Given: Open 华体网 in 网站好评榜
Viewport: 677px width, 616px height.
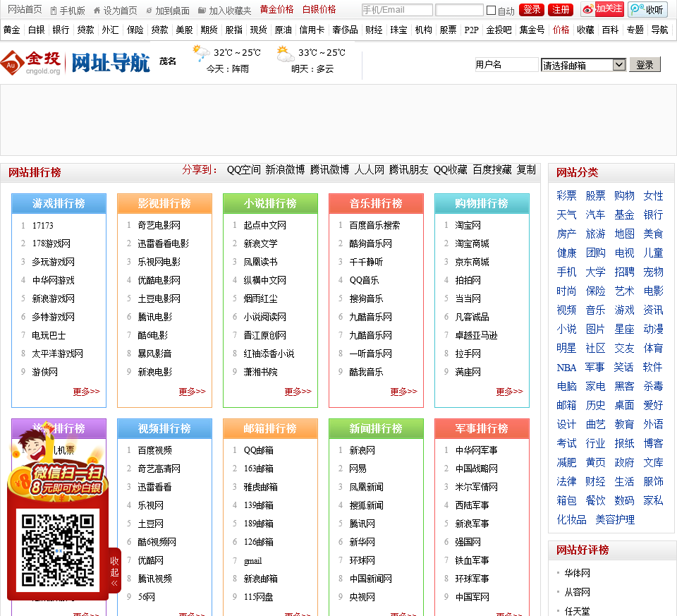Looking at the screenshot, I should (x=578, y=573).
